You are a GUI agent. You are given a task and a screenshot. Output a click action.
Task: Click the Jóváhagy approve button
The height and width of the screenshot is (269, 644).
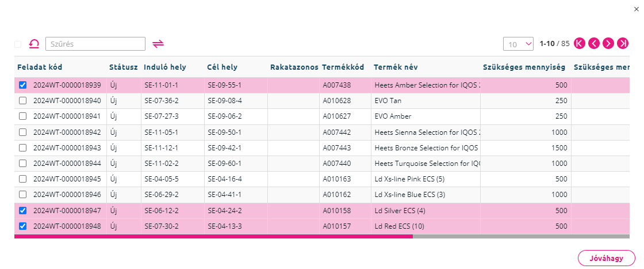(x=606, y=258)
